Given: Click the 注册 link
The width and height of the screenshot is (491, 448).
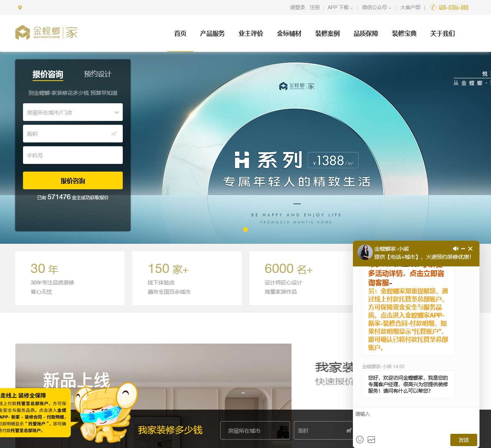Looking at the screenshot, I should coord(315,7).
